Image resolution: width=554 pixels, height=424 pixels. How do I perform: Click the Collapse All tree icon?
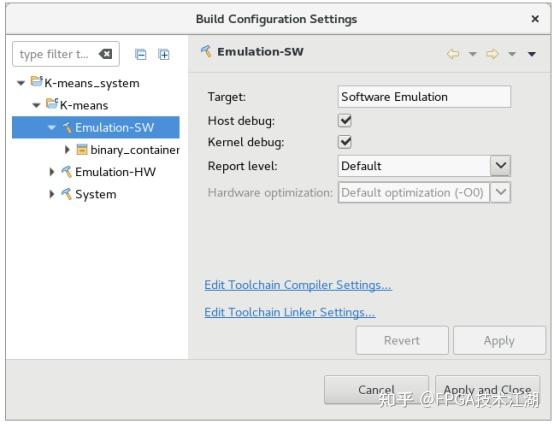141,54
